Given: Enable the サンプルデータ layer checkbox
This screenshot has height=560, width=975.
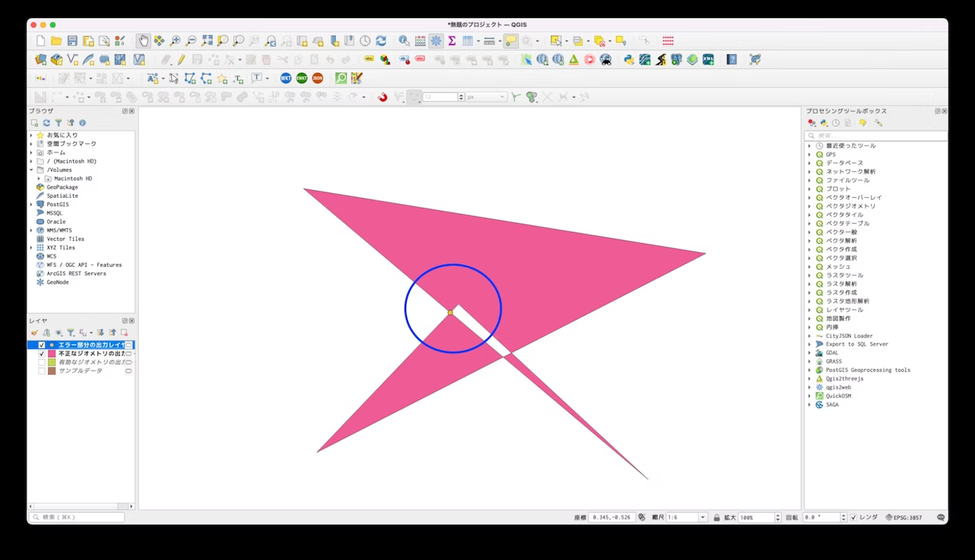Looking at the screenshot, I should tap(42, 371).
